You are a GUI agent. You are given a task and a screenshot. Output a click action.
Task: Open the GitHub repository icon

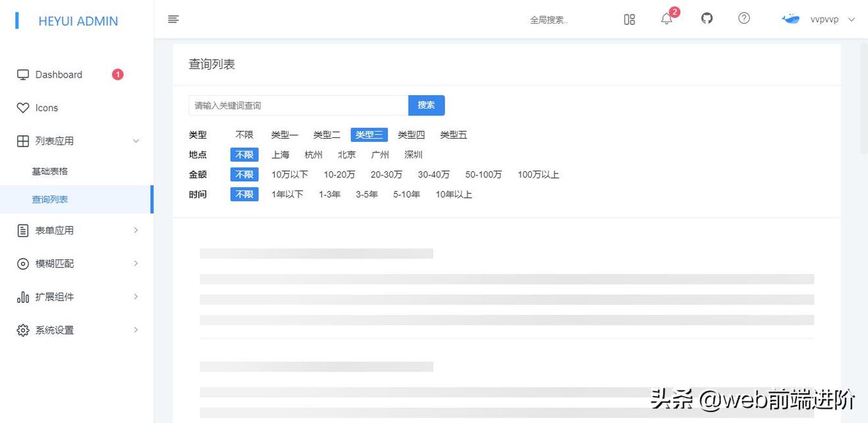click(x=706, y=18)
